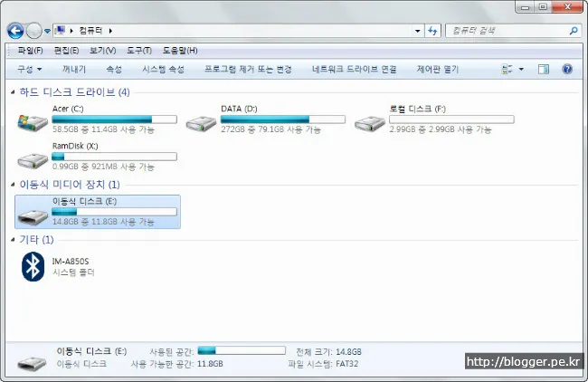Refresh the Computer view

click(x=432, y=31)
